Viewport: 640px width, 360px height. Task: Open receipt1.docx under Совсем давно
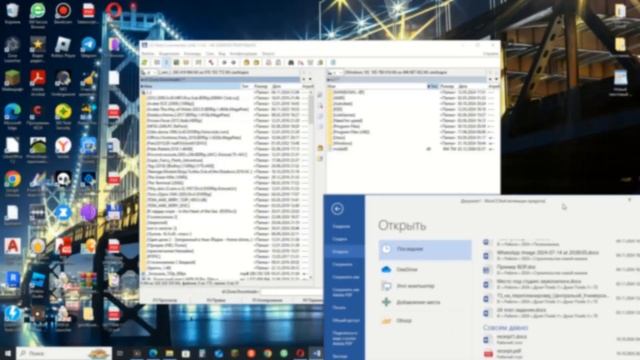[x=547, y=339]
